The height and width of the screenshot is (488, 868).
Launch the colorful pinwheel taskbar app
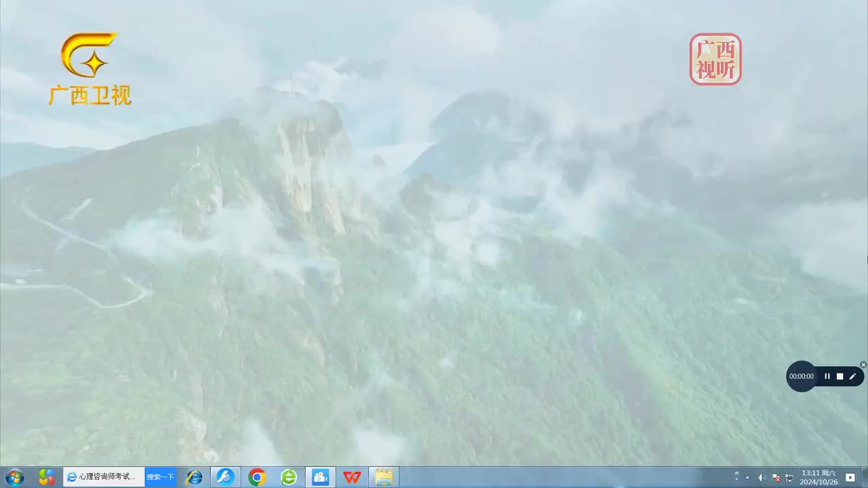tap(47, 477)
